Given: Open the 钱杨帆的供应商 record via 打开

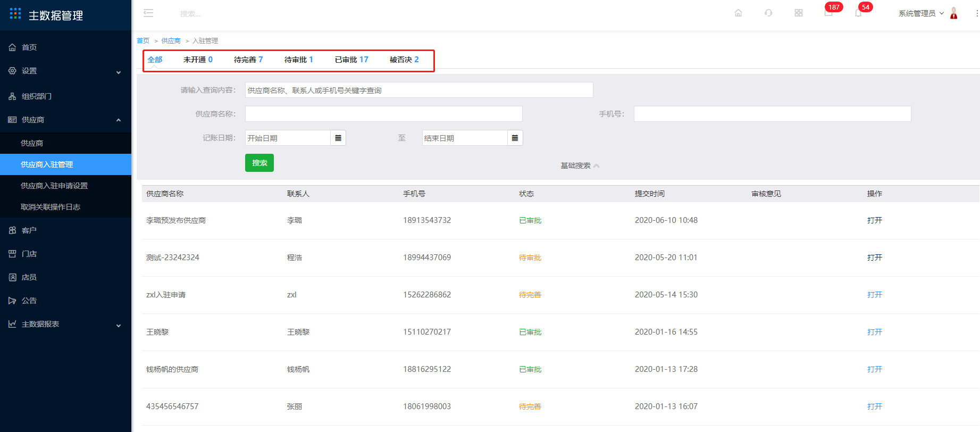Looking at the screenshot, I should [x=874, y=369].
